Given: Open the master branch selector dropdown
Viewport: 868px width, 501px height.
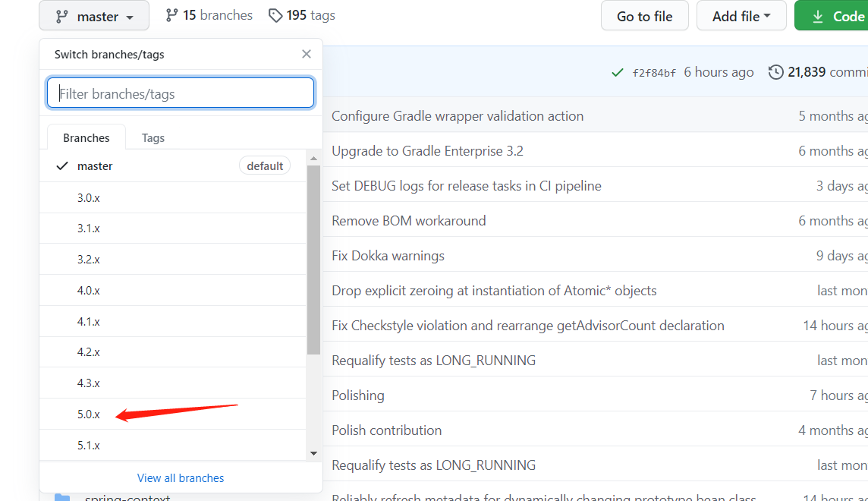Looking at the screenshot, I should [93, 15].
